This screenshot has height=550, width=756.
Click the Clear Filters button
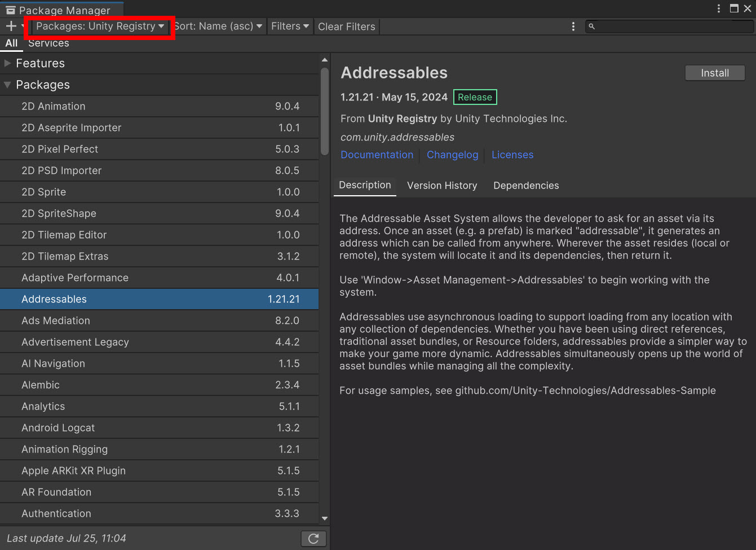(347, 27)
